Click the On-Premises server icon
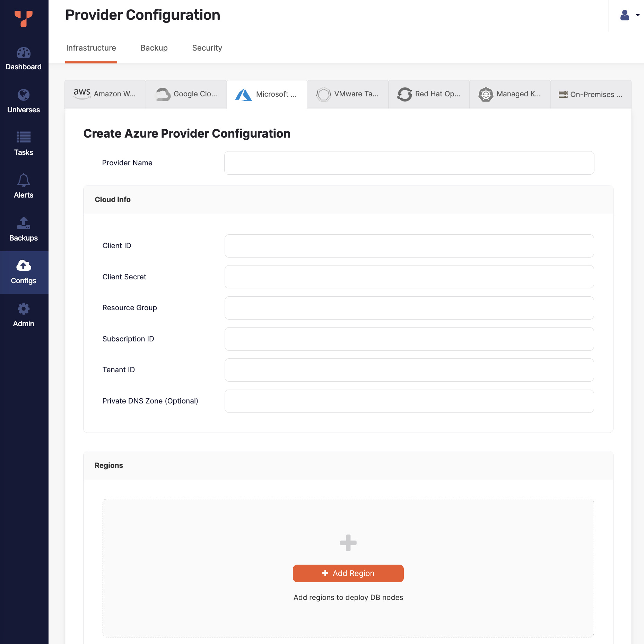The height and width of the screenshot is (644, 644). tap(563, 94)
